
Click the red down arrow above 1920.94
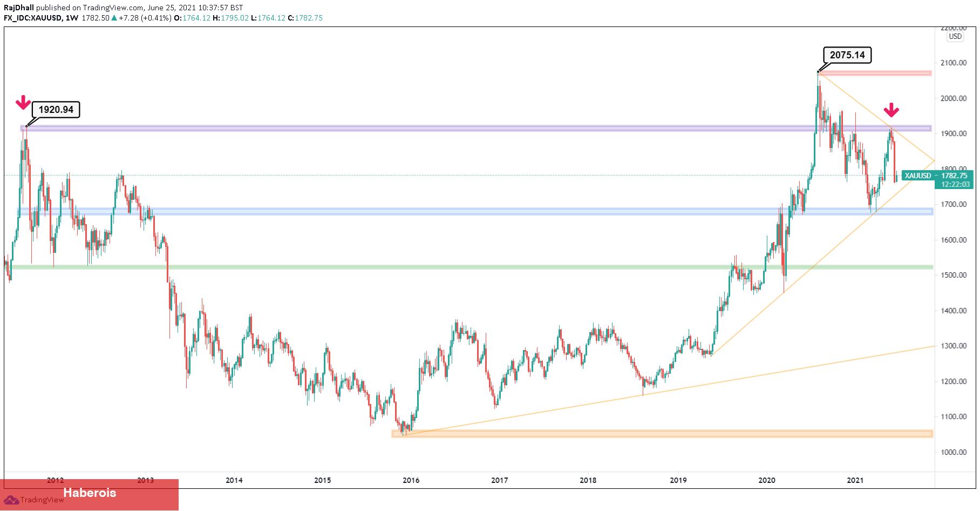click(22, 102)
